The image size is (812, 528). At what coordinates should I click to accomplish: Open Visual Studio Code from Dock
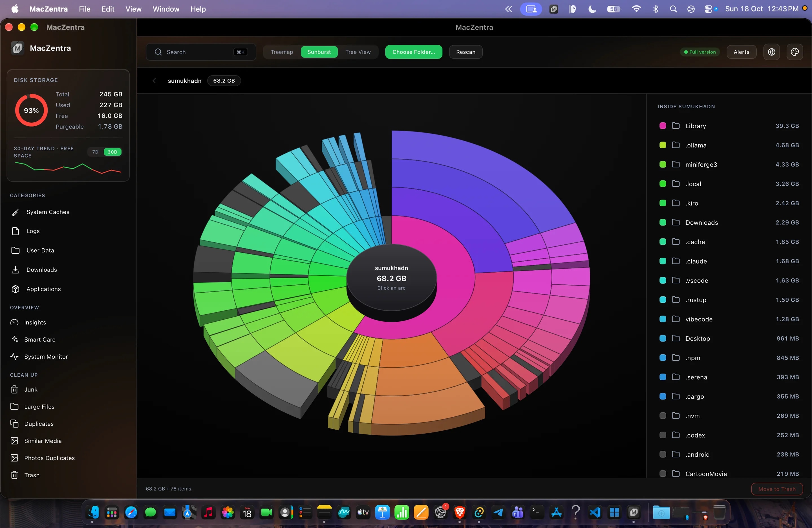click(595, 512)
